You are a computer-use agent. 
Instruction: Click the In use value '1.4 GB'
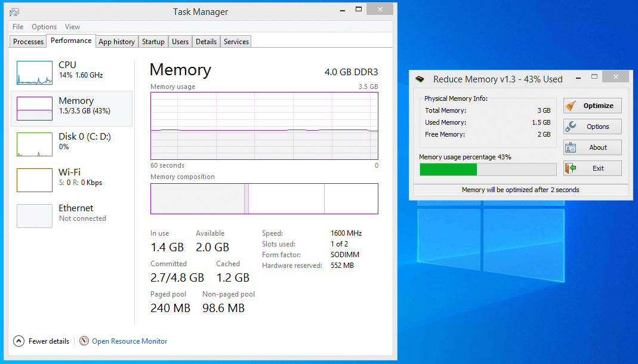click(x=167, y=247)
